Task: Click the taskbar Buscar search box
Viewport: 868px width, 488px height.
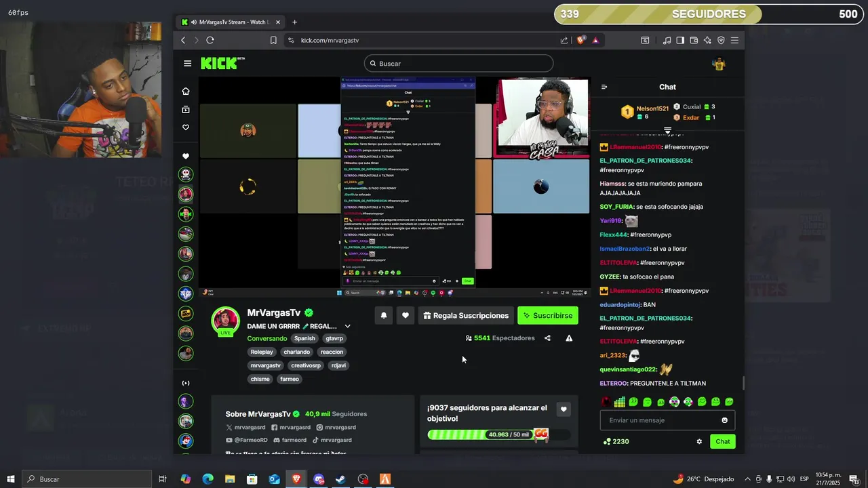Action: [x=86, y=479]
